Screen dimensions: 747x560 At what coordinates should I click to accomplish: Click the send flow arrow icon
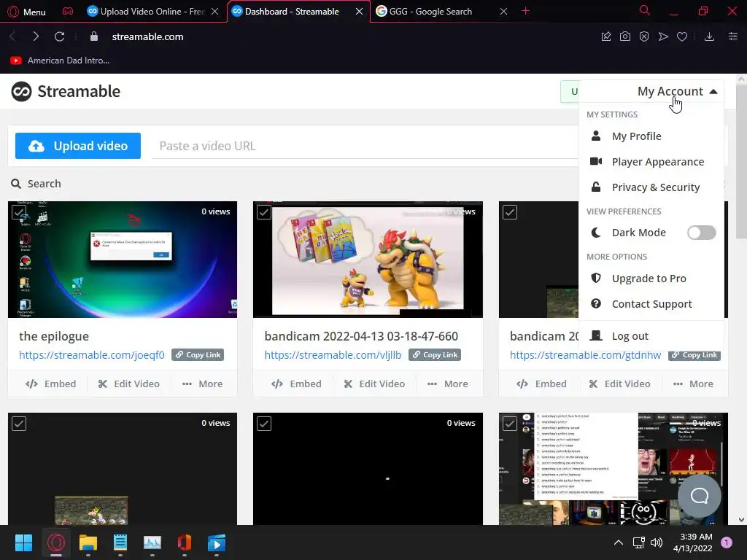point(663,36)
